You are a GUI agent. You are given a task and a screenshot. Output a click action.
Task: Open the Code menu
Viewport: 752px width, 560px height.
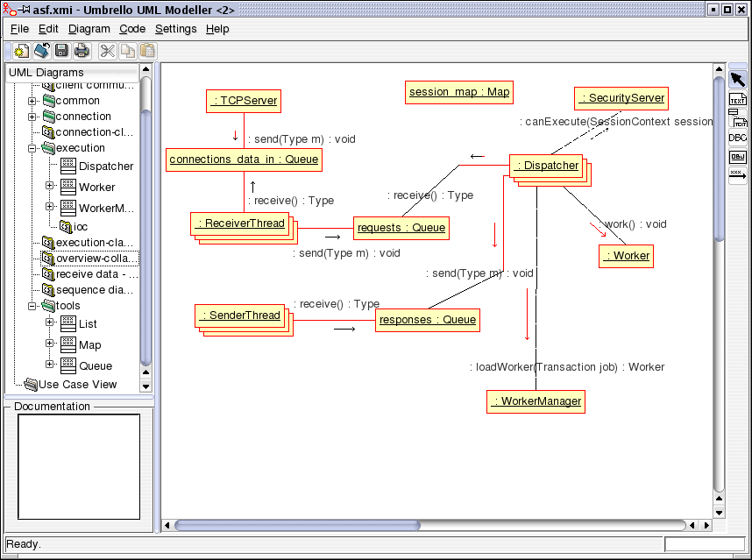pyautogui.click(x=132, y=29)
